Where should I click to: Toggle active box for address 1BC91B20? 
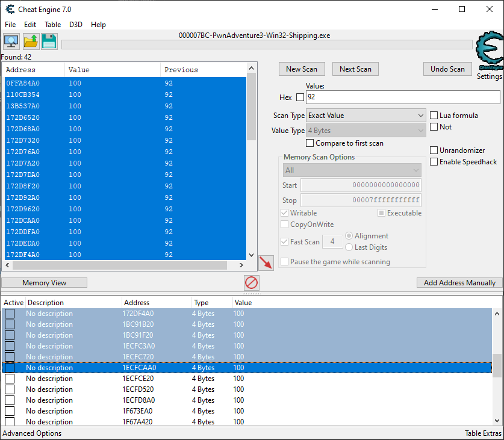pos(10,324)
